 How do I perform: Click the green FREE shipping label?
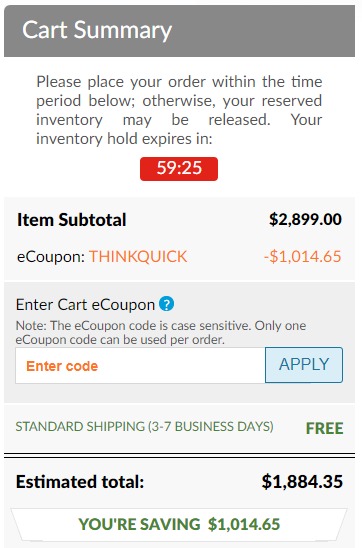(x=325, y=428)
